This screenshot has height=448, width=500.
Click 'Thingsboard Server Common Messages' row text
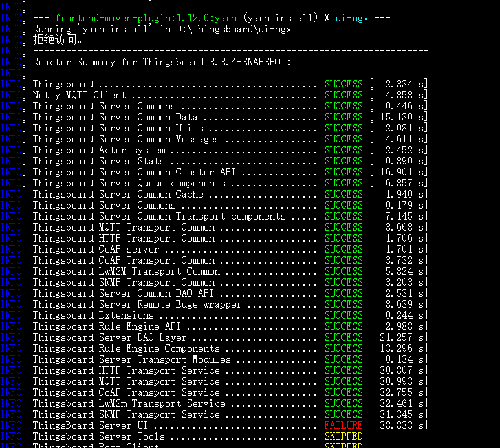[x=127, y=139]
